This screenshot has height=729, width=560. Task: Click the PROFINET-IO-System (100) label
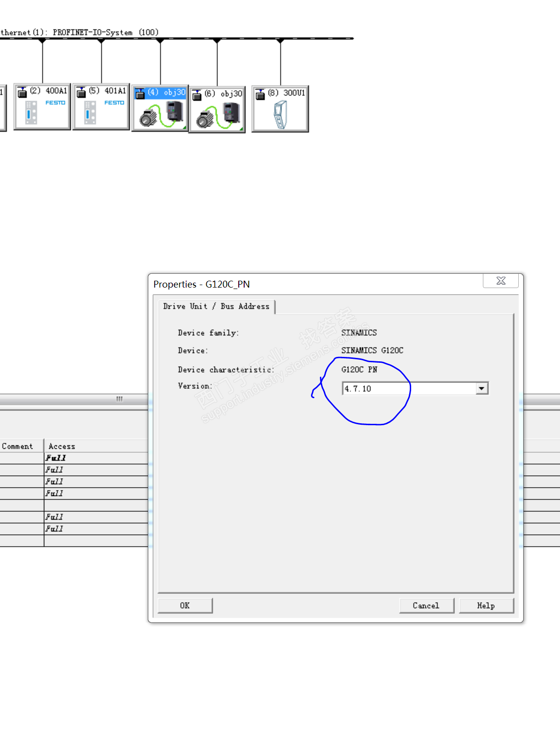pos(106,32)
